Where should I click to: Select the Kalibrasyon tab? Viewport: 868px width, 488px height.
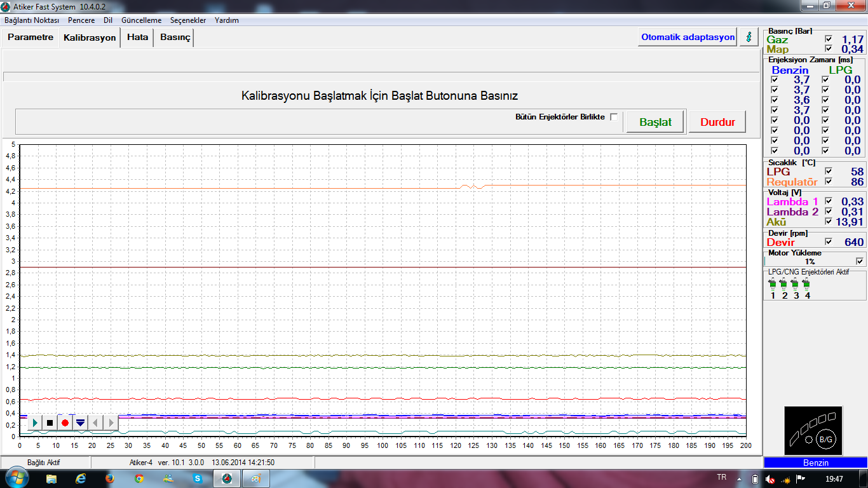click(90, 37)
